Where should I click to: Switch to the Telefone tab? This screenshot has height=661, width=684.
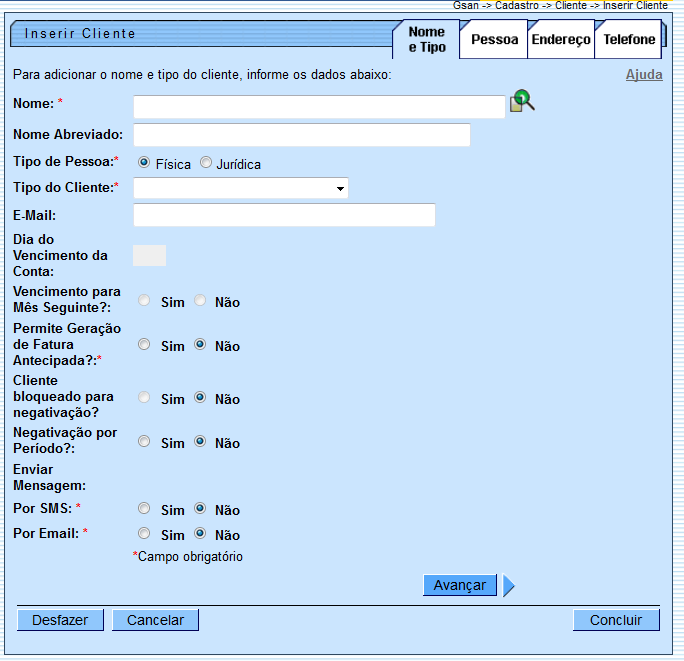[629, 39]
